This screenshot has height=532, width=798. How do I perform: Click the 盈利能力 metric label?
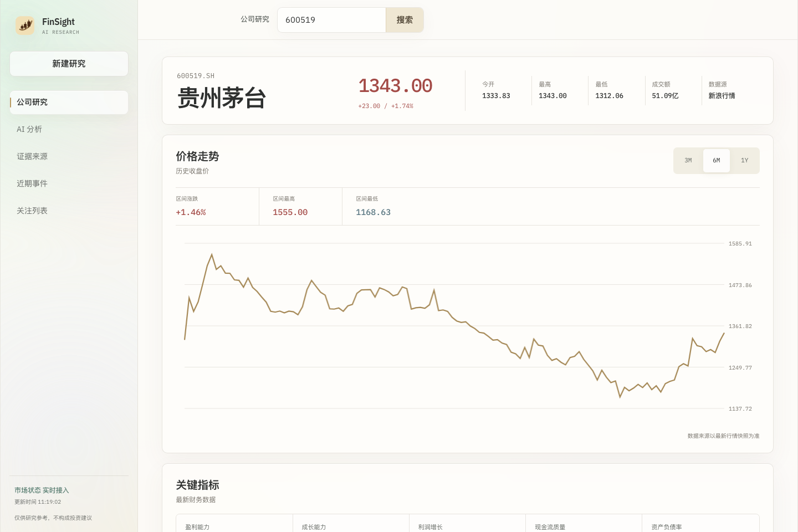(197, 527)
